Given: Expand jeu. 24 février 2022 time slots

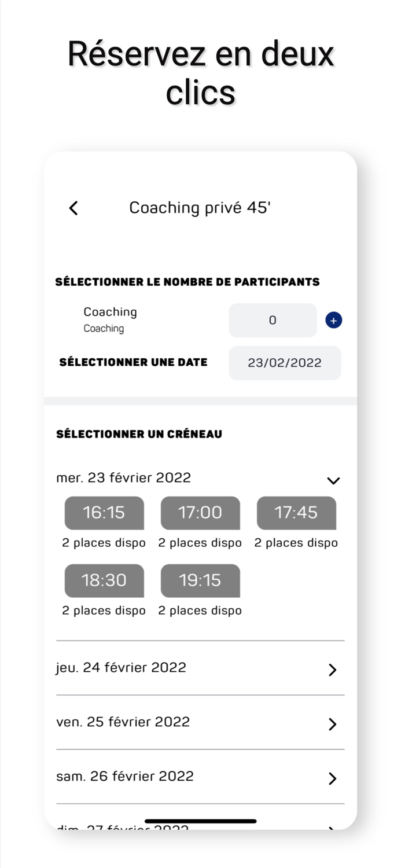Looking at the screenshot, I should [x=332, y=670].
